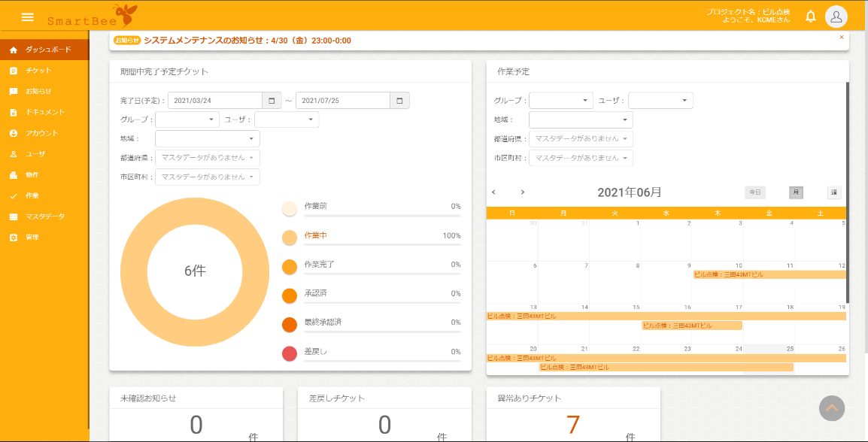The image size is (868, 442).
Task: Switch the calendar to 週 week view
Action: pos(833,192)
